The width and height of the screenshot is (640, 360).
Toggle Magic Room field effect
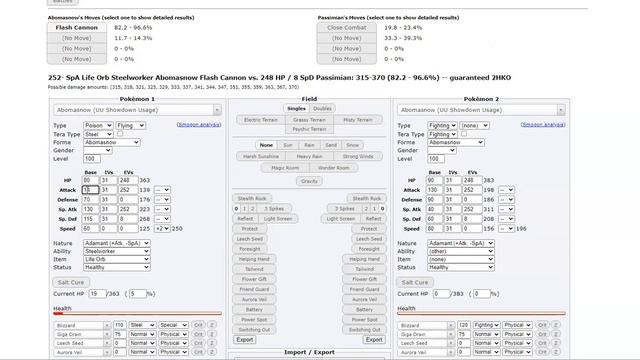[285, 168]
